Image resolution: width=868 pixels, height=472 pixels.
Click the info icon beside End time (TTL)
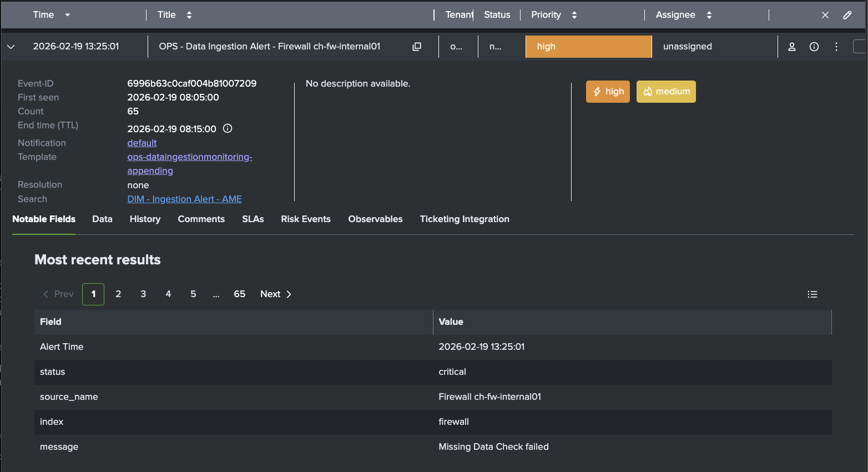(x=227, y=128)
